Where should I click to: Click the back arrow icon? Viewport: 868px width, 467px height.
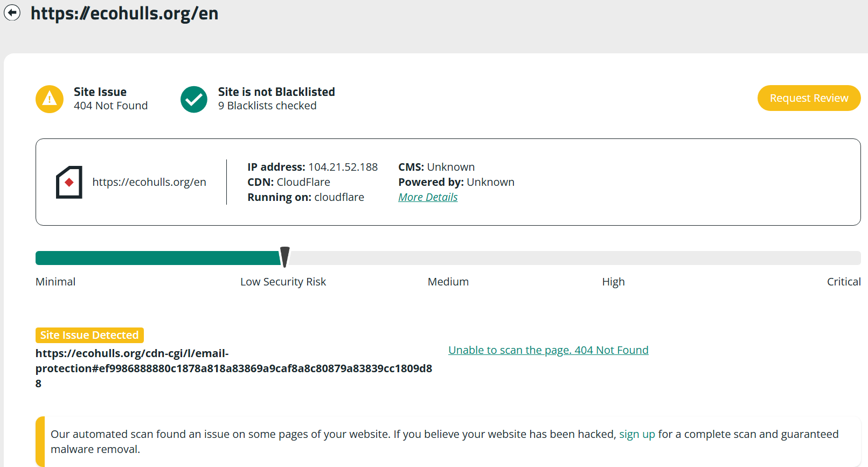point(12,12)
